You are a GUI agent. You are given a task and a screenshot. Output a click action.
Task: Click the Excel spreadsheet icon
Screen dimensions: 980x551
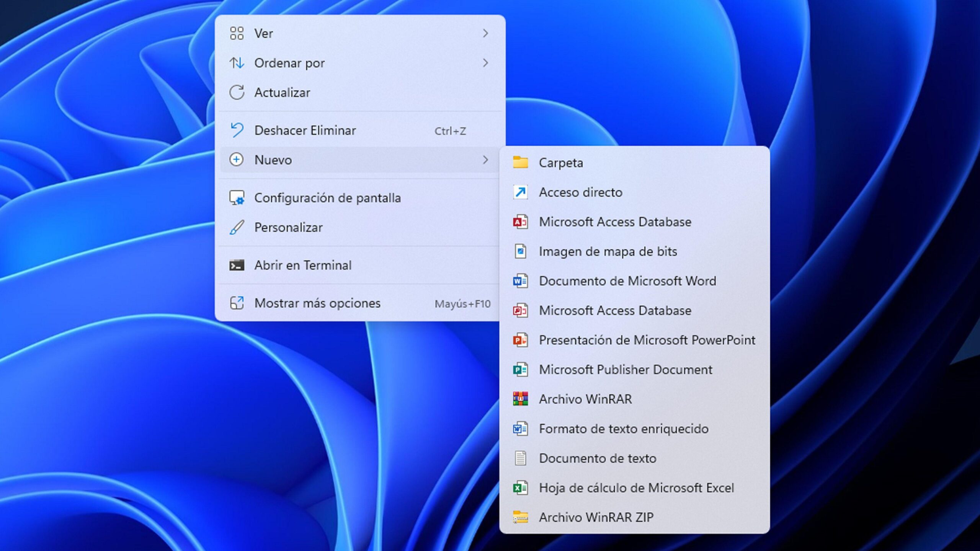[x=521, y=488]
